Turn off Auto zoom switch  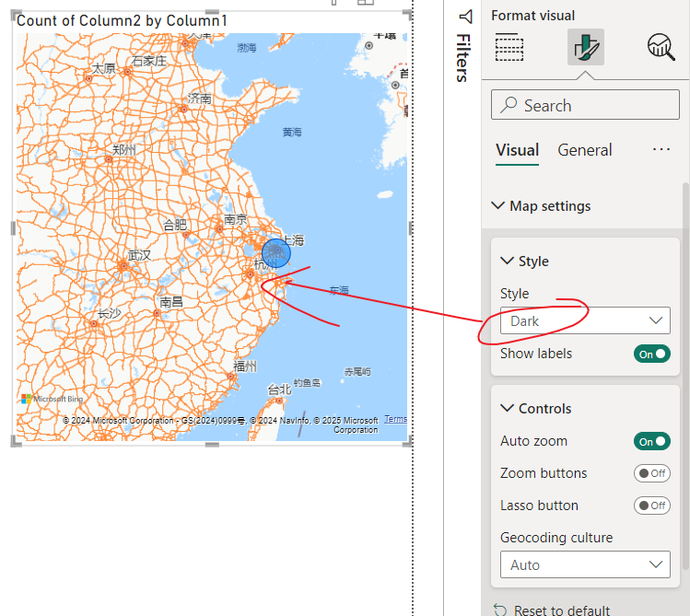(651, 441)
